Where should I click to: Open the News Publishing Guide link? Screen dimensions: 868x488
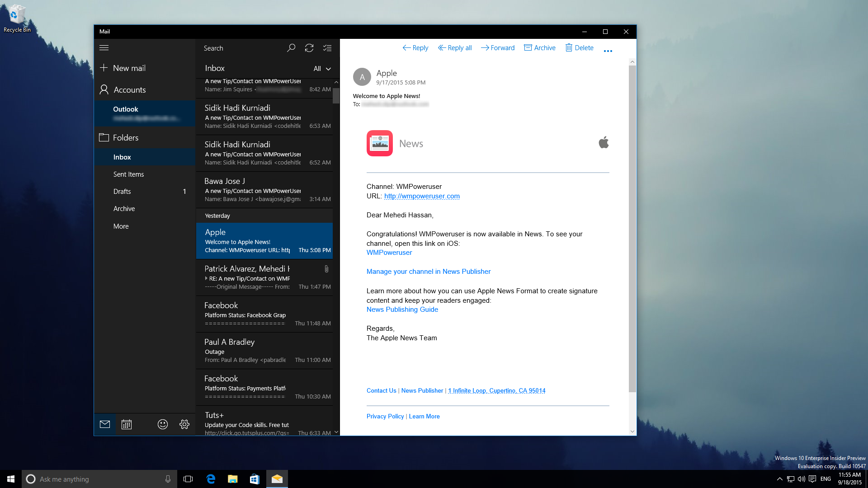[x=402, y=310]
